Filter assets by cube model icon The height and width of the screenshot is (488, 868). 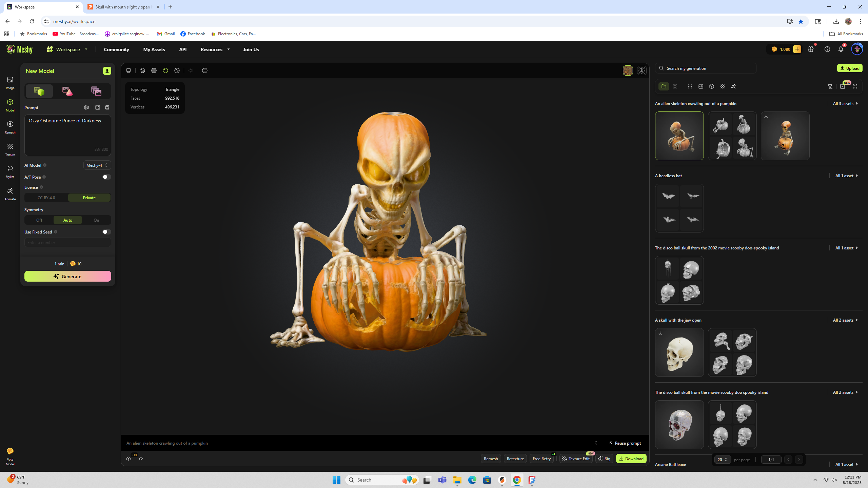712,86
